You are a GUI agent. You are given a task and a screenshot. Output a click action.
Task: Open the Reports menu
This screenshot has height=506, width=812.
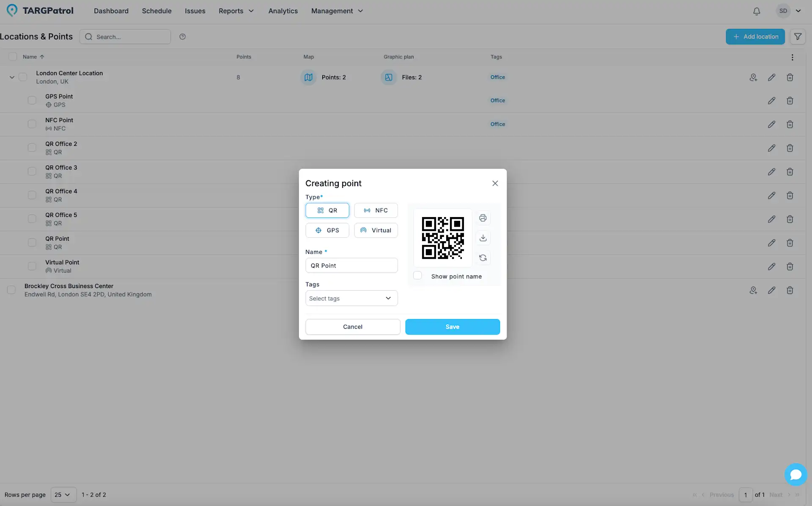pyautogui.click(x=236, y=11)
